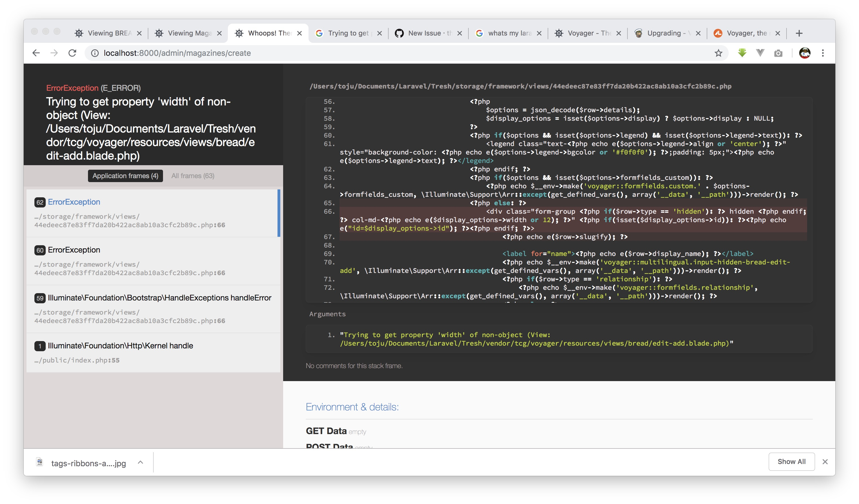Switch to 'whats my lara' Google tab
This screenshot has width=859, height=504.
click(x=508, y=33)
